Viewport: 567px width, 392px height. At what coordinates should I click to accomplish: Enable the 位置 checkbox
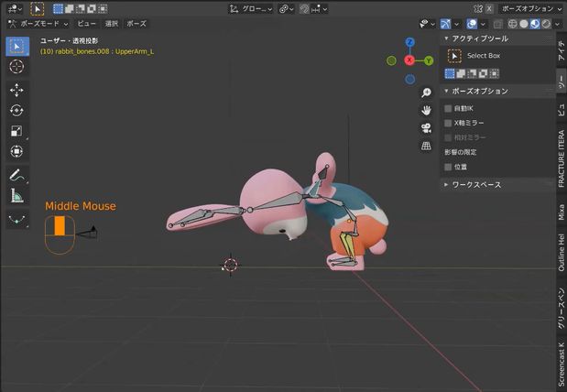pos(448,167)
